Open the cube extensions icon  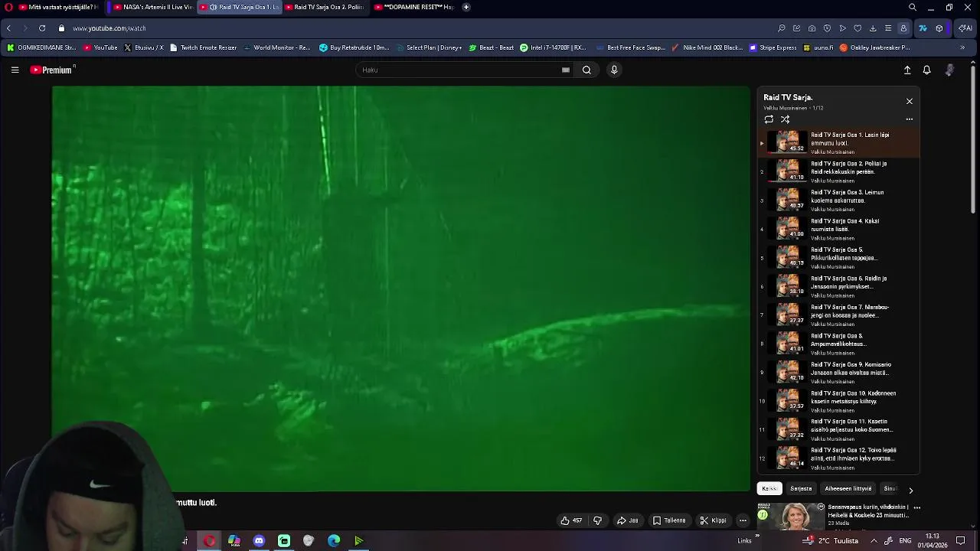tap(939, 28)
